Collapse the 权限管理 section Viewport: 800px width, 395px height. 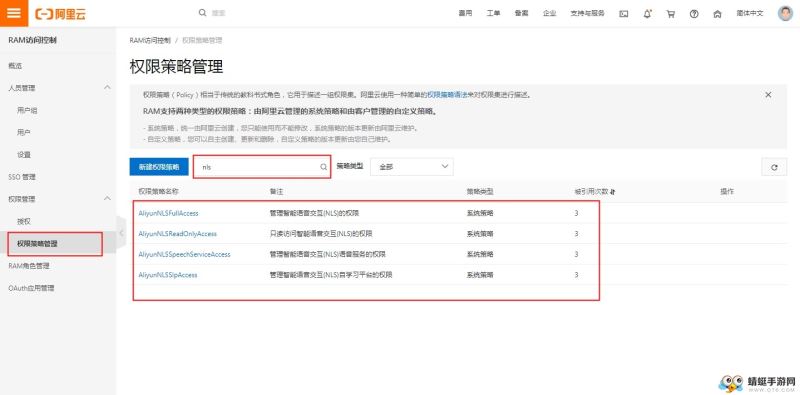pos(107,198)
